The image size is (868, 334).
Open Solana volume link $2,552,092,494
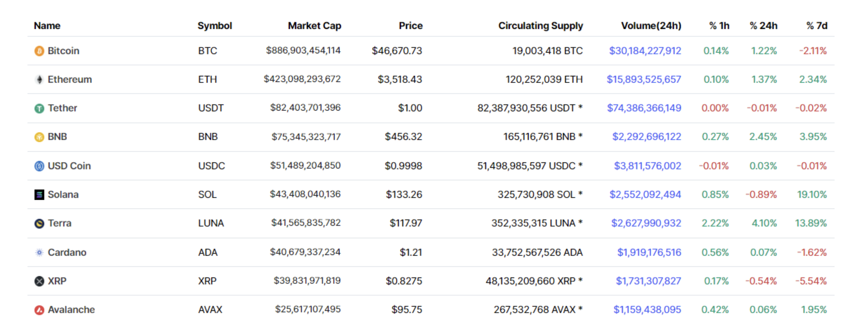click(x=645, y=195)
